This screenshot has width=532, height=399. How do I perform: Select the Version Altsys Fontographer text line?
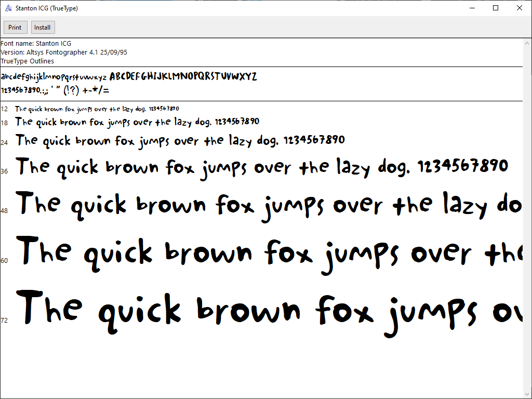point(64,52)
